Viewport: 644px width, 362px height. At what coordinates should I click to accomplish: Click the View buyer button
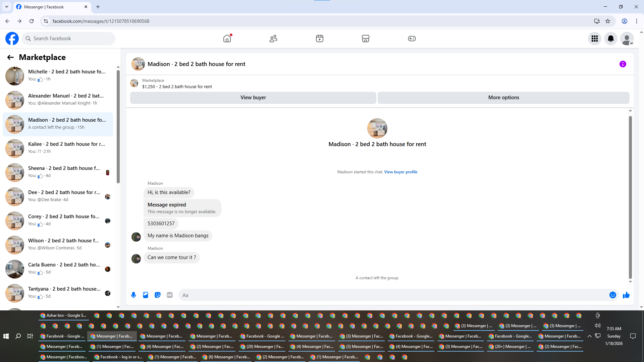(253, 98)
